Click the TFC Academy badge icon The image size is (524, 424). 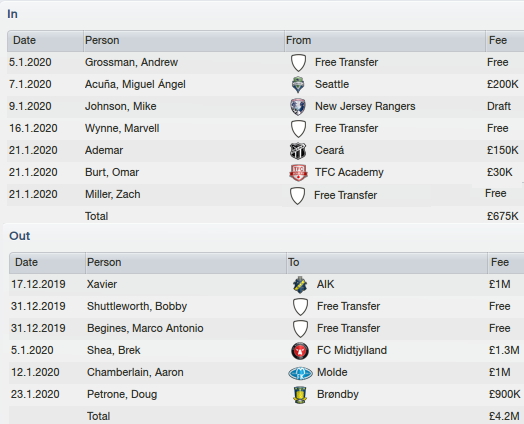click(298, 173)
